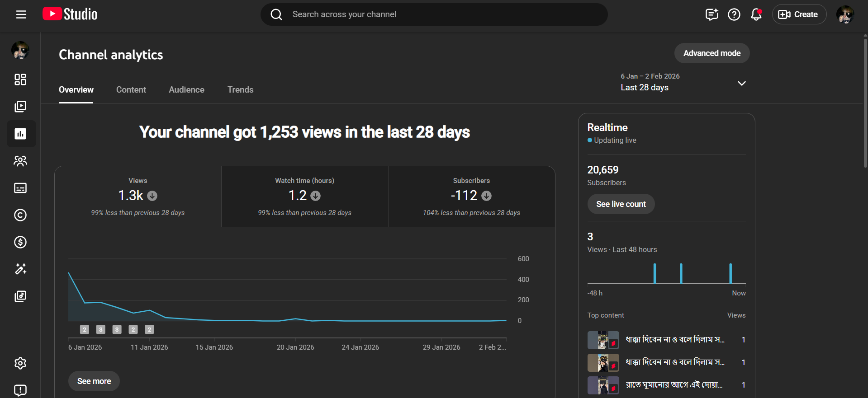Click the first top content video thumbnail
Screen dimensions: 868x398
point(603,340)
